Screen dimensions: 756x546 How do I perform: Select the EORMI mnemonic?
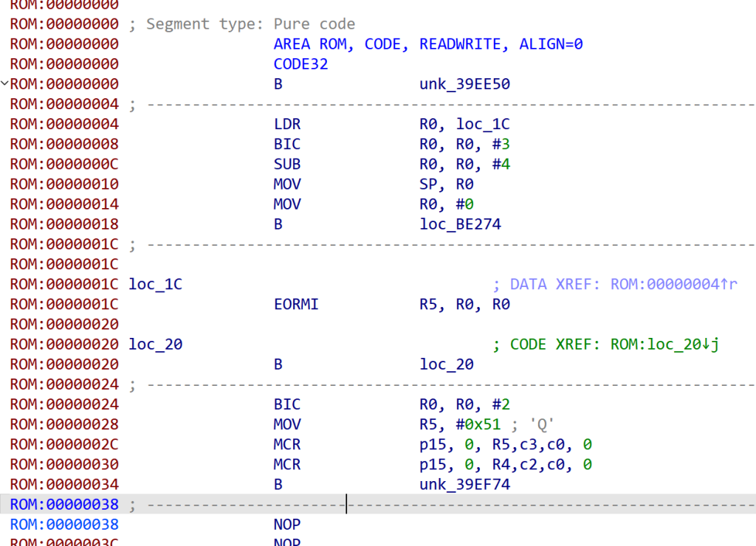coord(296,304)
